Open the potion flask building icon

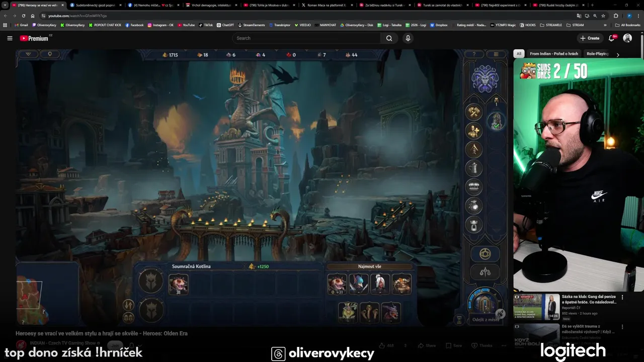(474, 206)
